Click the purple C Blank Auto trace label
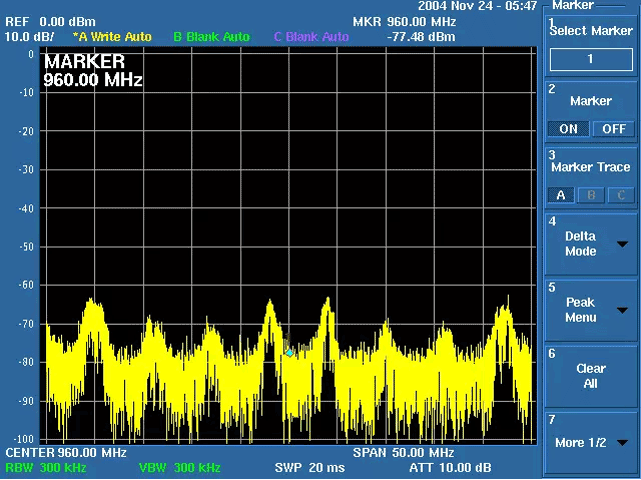641x480 pixels. pos(311,37)
